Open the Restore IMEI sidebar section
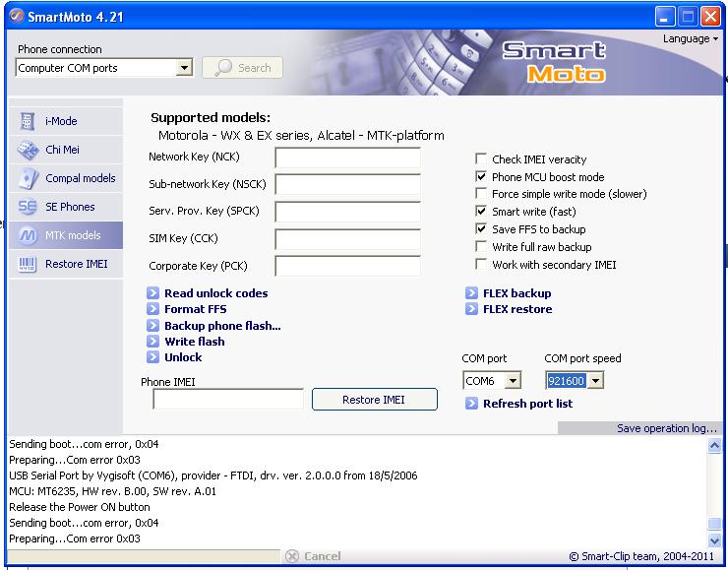Viewport: 728px width, 570px height. pos(66,264)
